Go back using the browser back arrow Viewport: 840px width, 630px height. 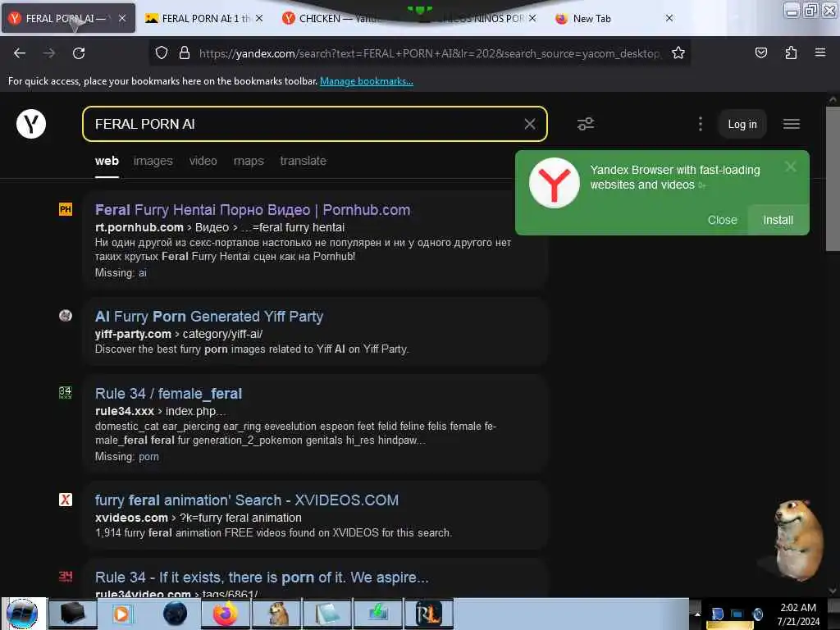[20, 53]
